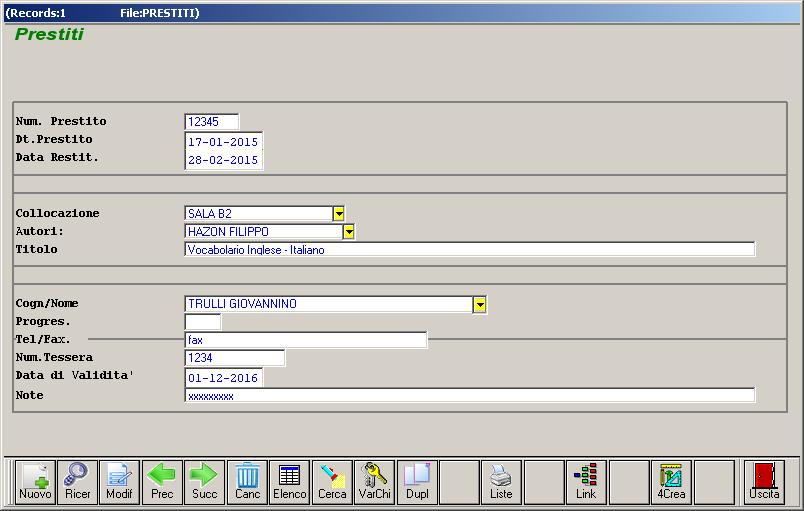The image size is (804, 511).
Task: Go to the previous record with Prec
Action: pos(162,482)
